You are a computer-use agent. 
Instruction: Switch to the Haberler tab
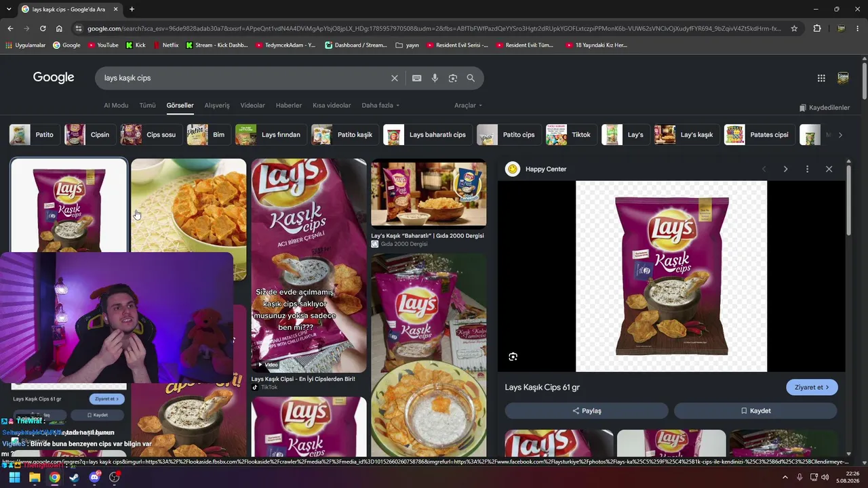pos(289,105)
